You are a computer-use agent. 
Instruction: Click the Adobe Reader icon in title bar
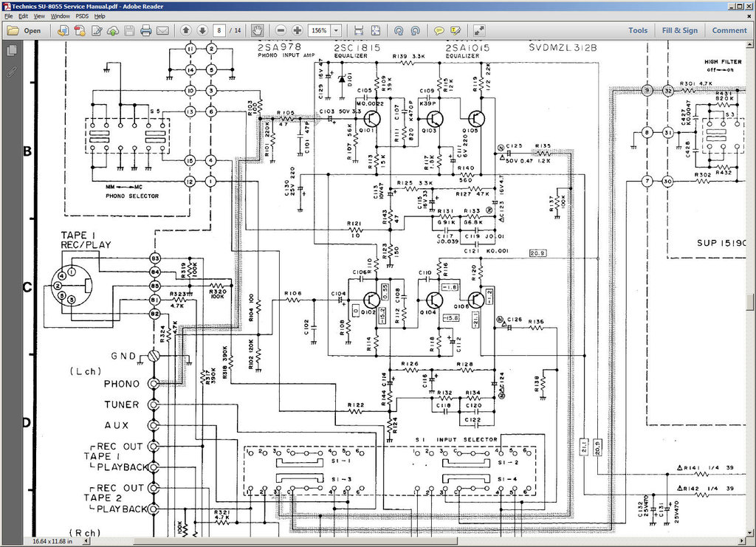6,6
